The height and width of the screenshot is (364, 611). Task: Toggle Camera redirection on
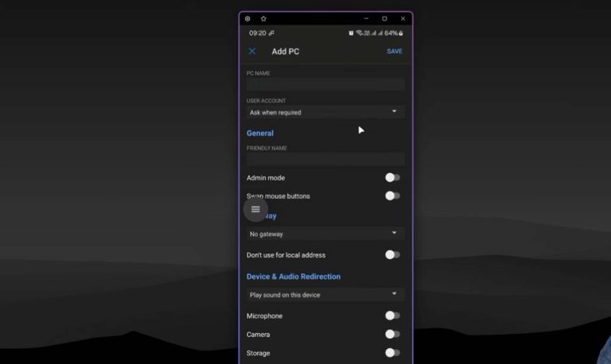coord(392,334)
